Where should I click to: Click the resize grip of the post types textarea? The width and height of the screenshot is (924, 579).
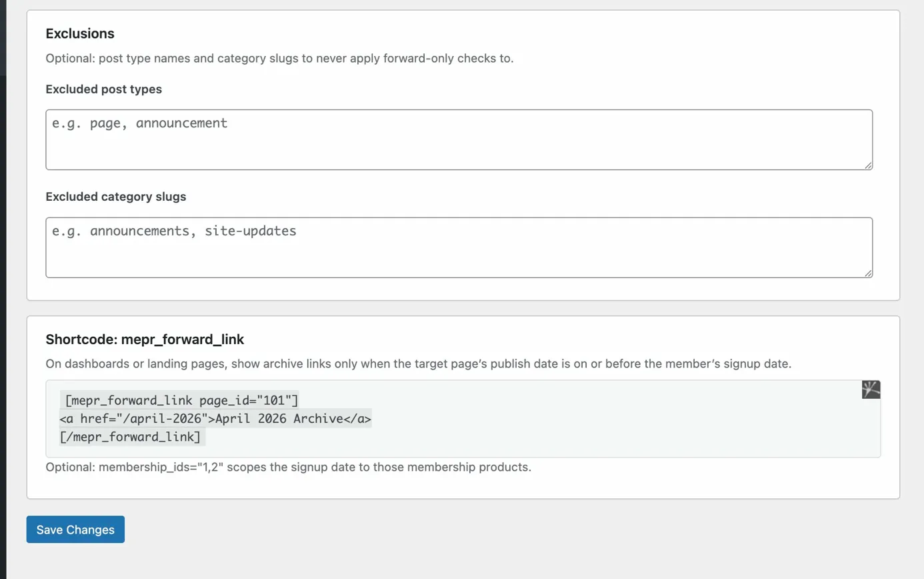[x=868, y=165]
